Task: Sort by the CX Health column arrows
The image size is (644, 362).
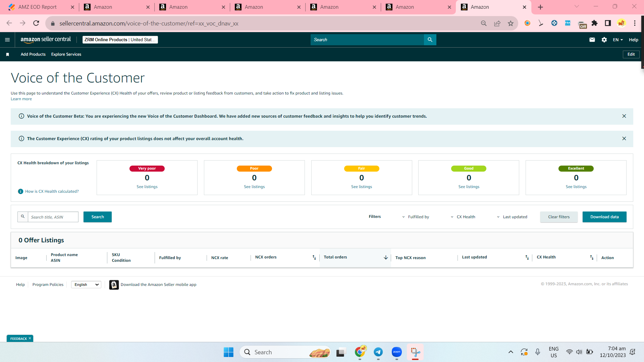Action: click(592, 257)
